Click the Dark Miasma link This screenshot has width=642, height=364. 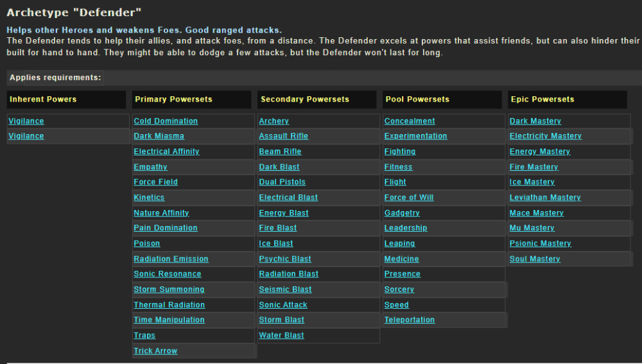[159, 136]
